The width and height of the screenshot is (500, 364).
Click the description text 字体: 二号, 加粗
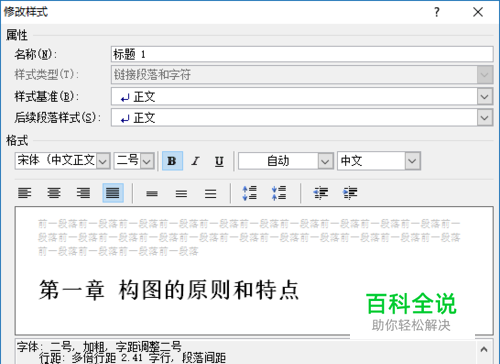[x=100, y=347]
